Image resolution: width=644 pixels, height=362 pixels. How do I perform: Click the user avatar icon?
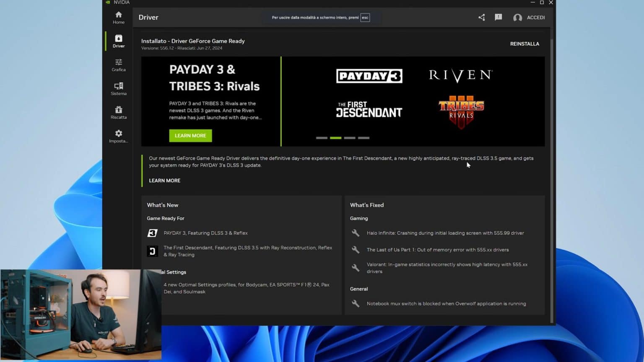tap(517, 18)
